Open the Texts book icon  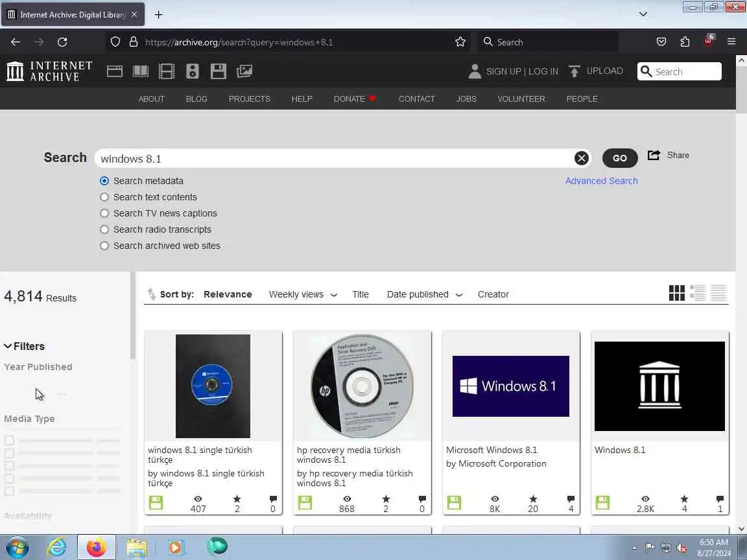[141, 71]
